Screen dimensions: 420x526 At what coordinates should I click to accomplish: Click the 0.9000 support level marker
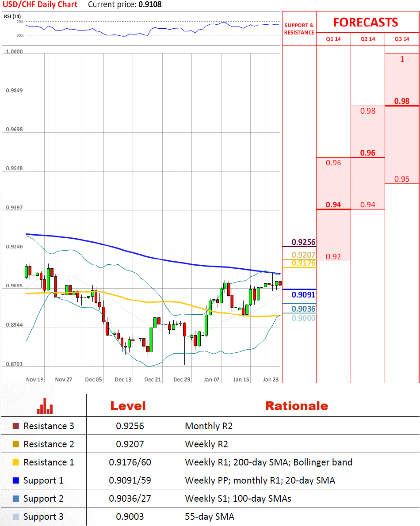point(303,318)
